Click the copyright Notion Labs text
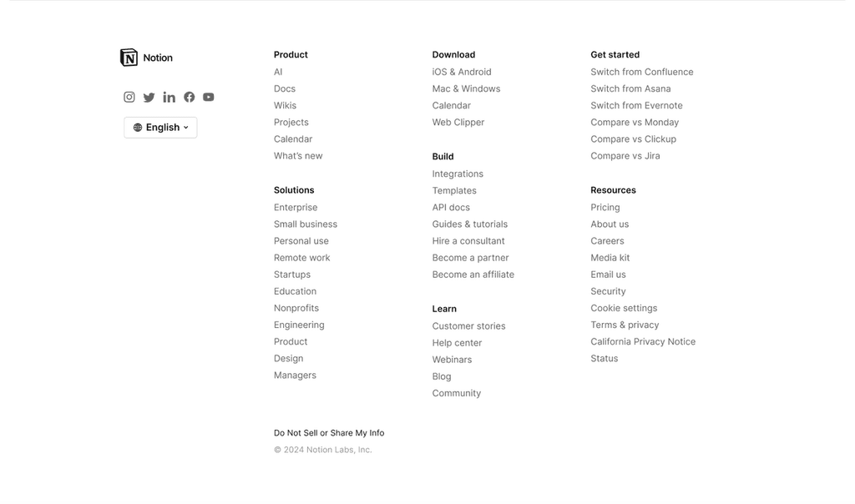The image size is (855, 504). (323, 449)
